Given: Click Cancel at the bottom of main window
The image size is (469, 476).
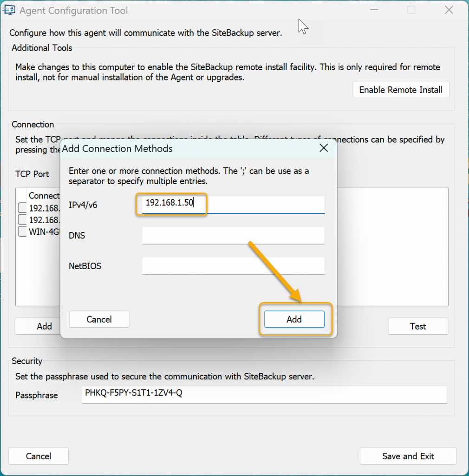Looking at the screenshot, I should [x=39, y=456].
